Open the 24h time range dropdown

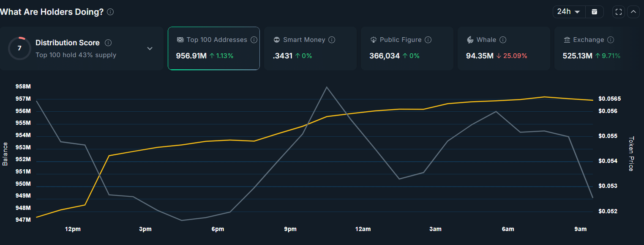pyautogui.click(x=569, y=12)
